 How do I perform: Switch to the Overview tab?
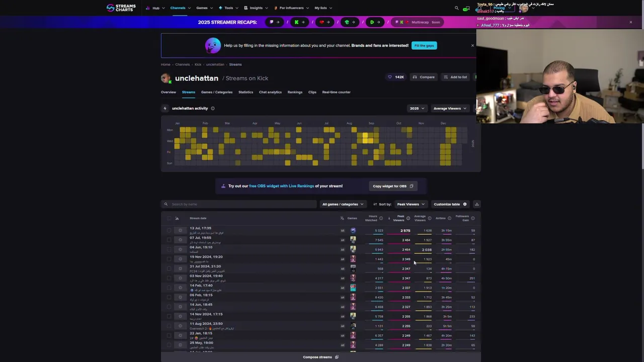pyautogui.click(x=169, y=92)
